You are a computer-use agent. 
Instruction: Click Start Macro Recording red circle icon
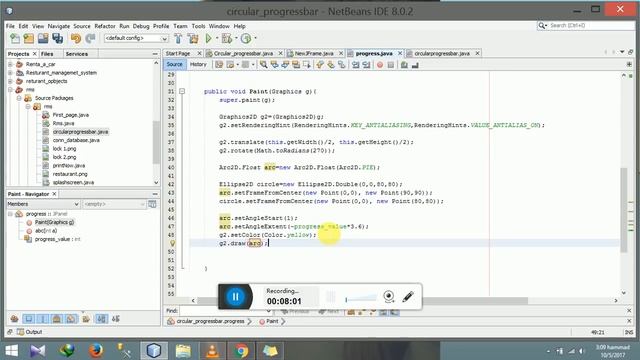pyautogui.click(x=380, y=65)
